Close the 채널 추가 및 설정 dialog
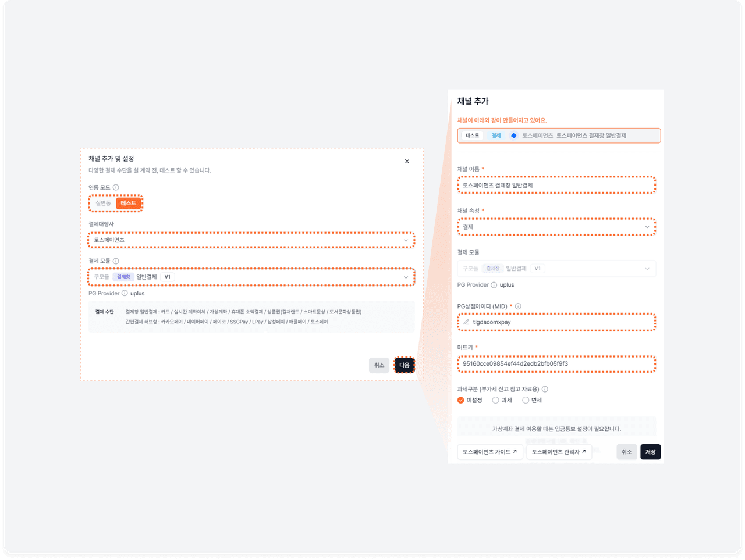The width and height of the screenshot is (745, 560). coord(407,162)
